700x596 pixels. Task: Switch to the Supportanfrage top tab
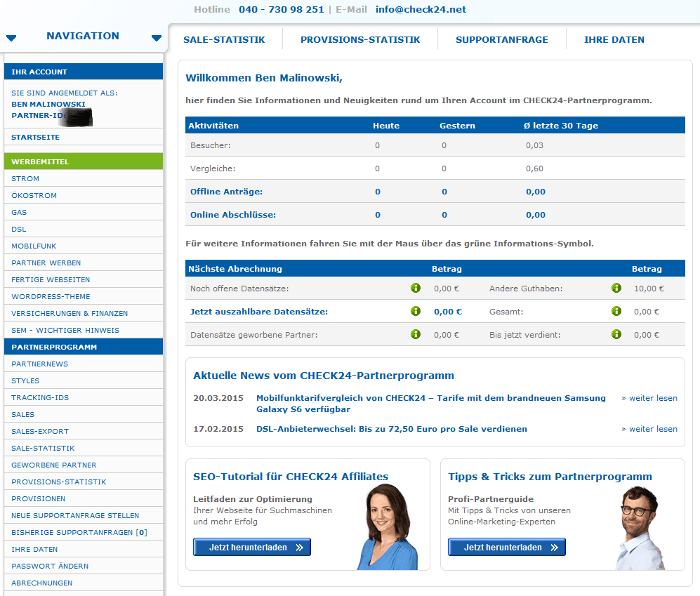coord(502,40)
